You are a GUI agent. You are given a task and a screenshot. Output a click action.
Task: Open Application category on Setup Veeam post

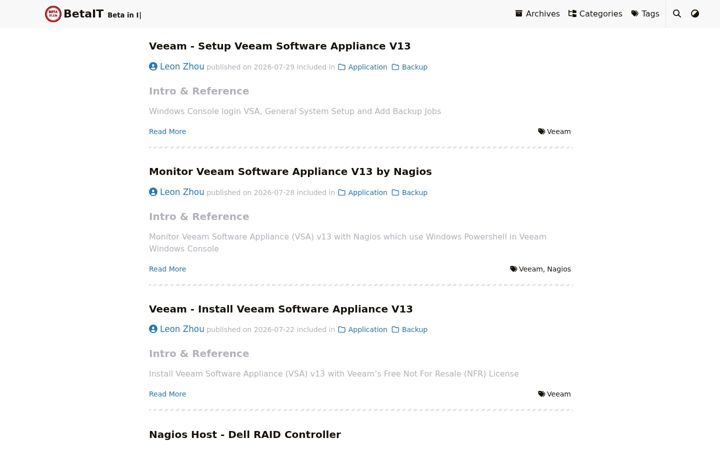click(363, 67)
